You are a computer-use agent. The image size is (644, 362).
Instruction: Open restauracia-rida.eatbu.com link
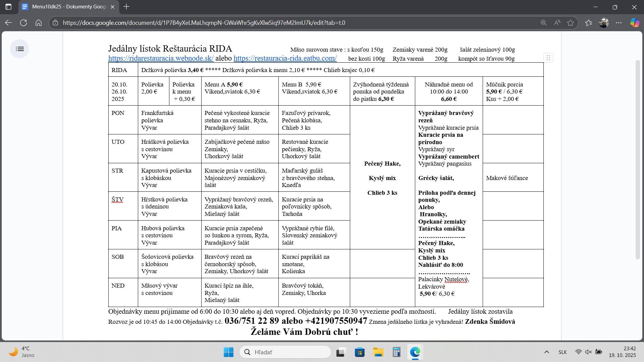(x=285, y=58)
